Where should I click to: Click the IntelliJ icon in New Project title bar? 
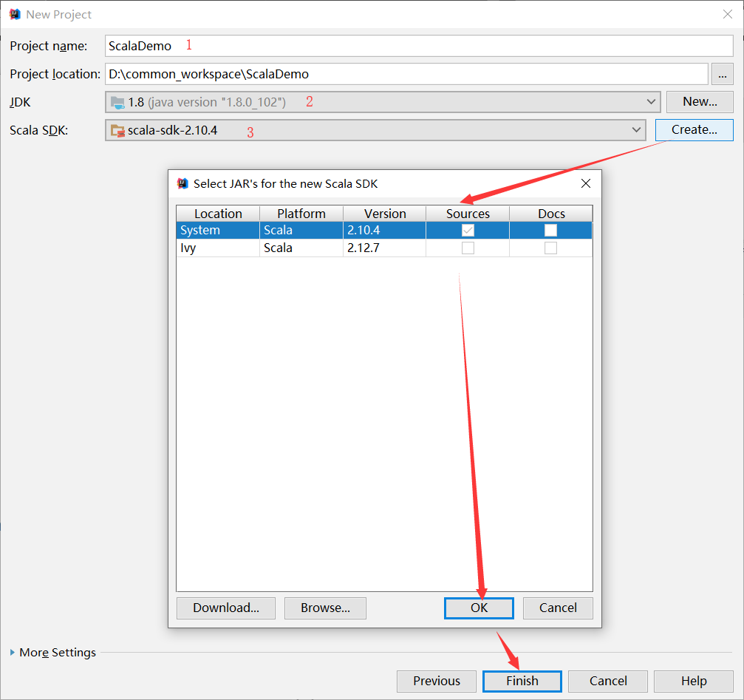(x=15, y=14)
